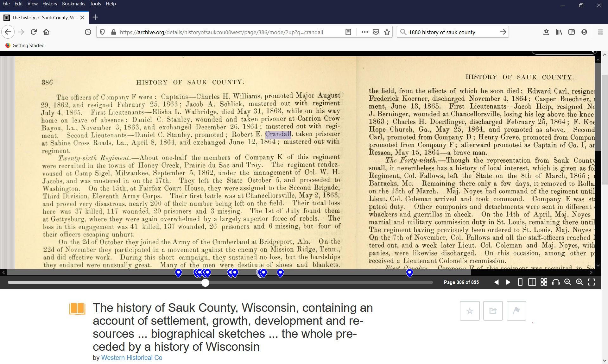Show Firefox library menu

pyautogui.click(x=559, y=32)
